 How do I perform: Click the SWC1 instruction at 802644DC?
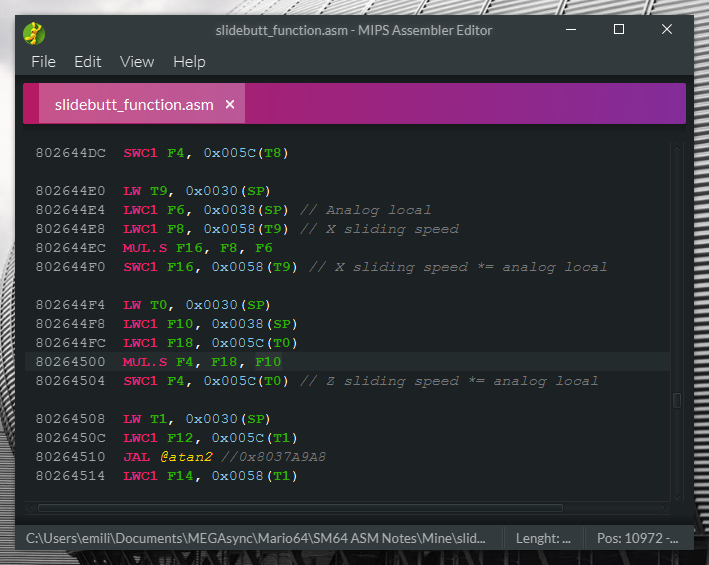coord(140,153)
